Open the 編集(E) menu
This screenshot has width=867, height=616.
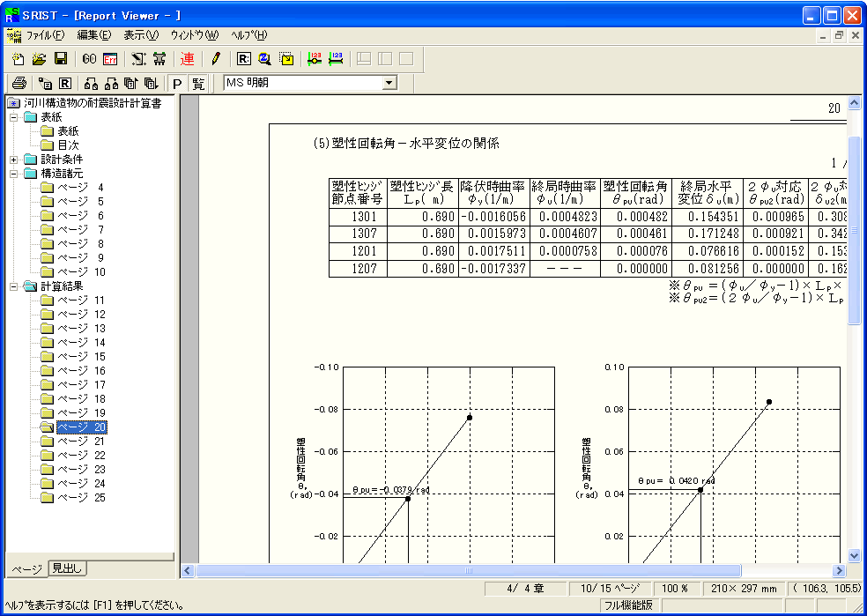click(x=94, y=35)
